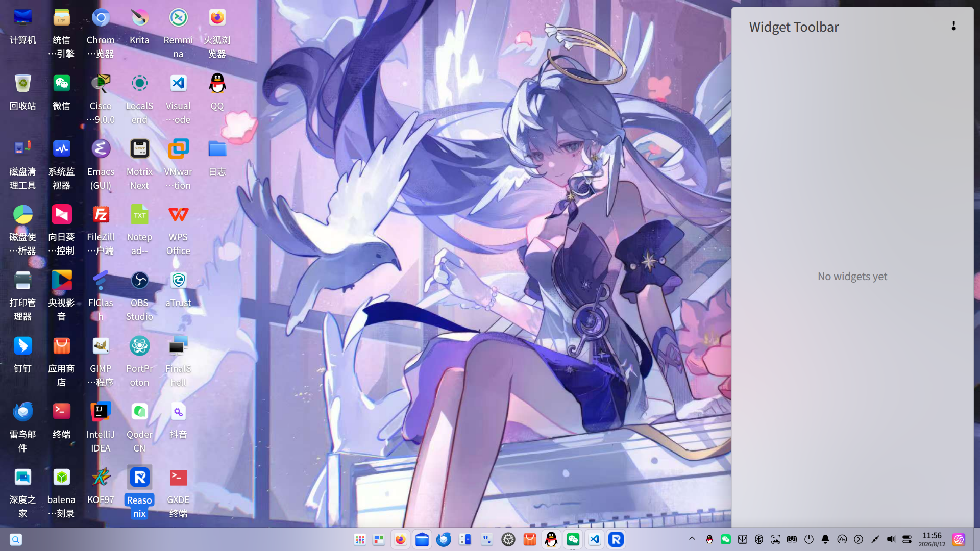This screenshot has height=551, width=980.
Task: Open the taskbar search button
Action: [16, 539]
